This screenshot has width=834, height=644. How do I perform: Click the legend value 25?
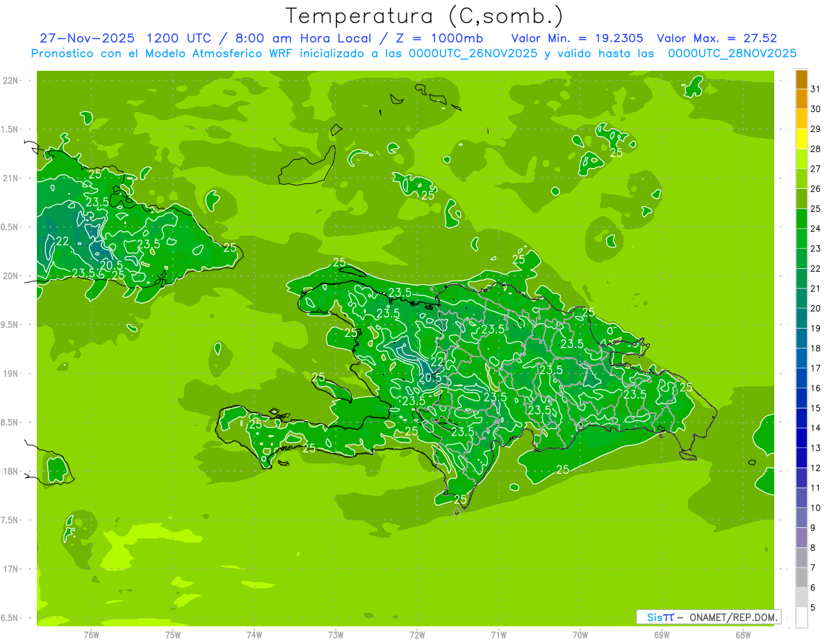[815, 208]
